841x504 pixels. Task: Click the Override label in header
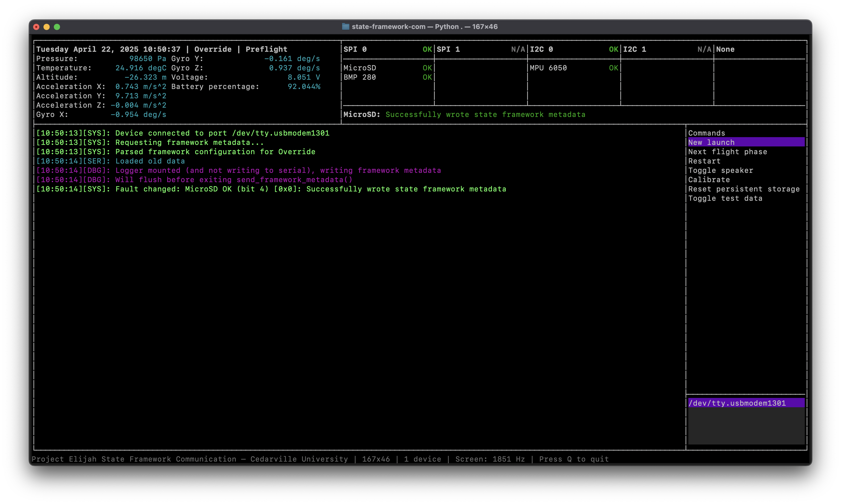(x=213, y=49)
